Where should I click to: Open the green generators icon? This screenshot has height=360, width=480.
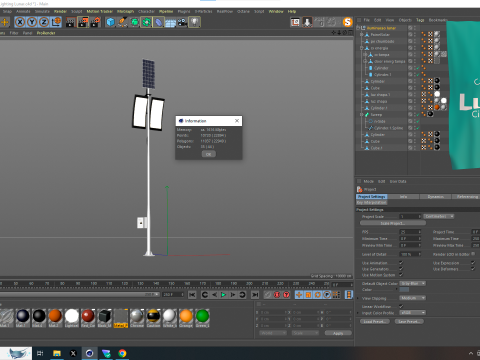click(x=134, y=22)
